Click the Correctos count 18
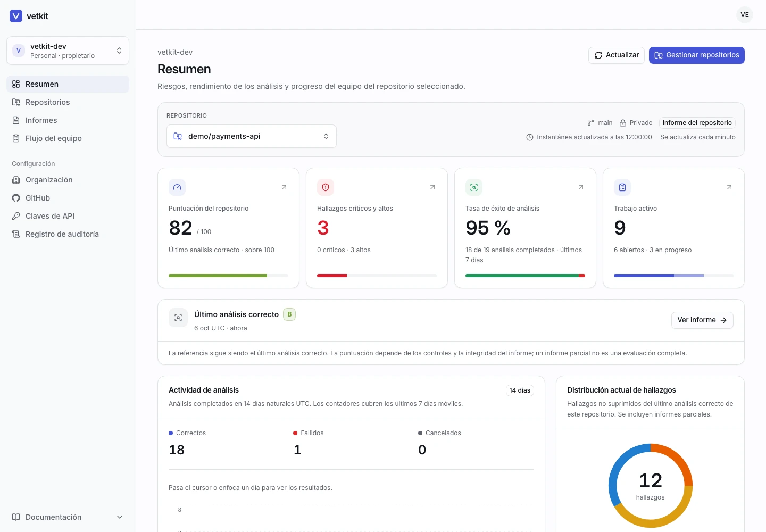766x532 pixels. [x=177, y=450]
